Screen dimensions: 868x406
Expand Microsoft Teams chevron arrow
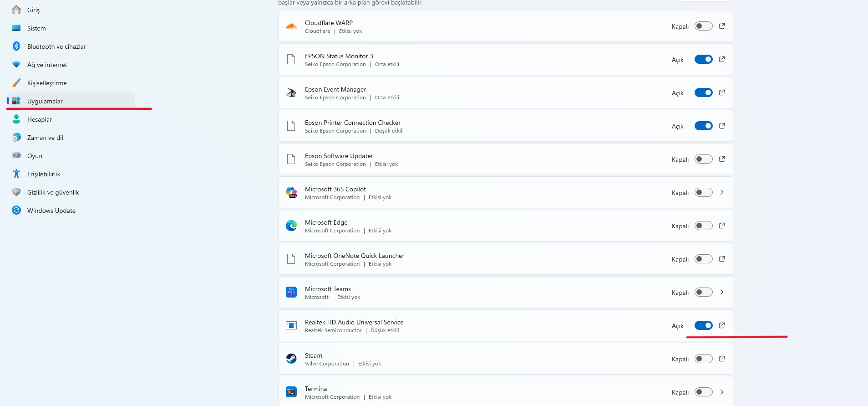[x=722, y=292]
